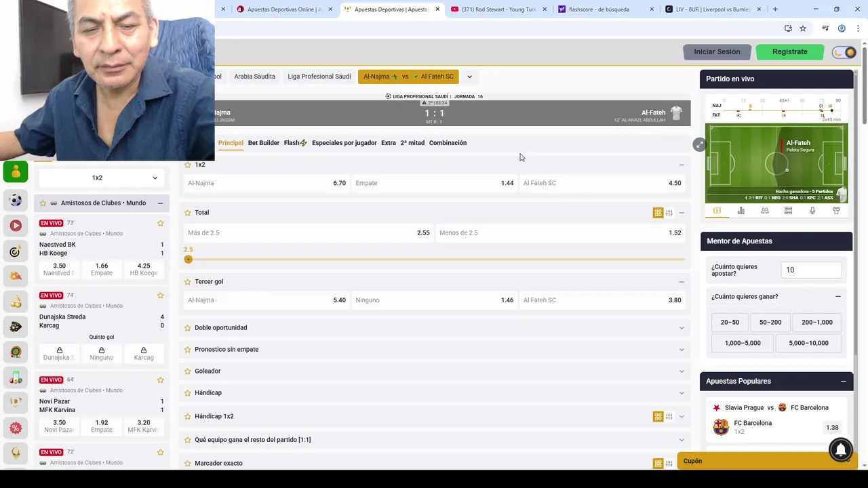The width and height of the screenshot is (868, 488).
Task: Bookmark this page with browser star icon
Action: click(803, 28)
